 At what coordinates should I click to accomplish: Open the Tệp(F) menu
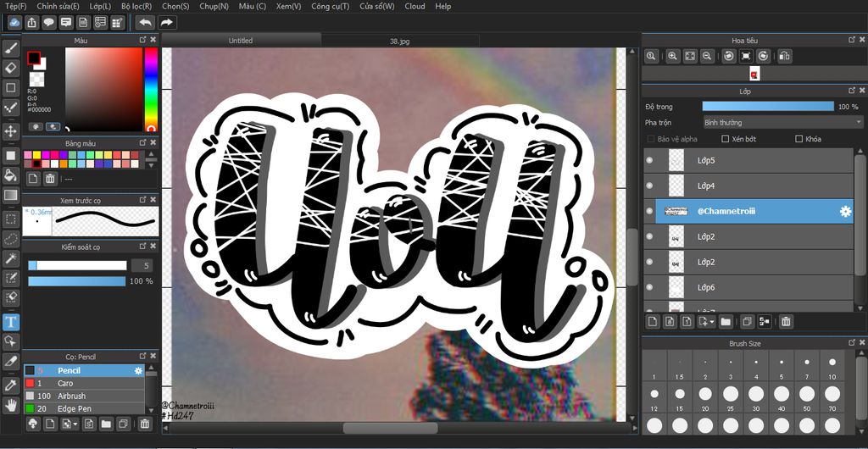click(x=15, y=6)
